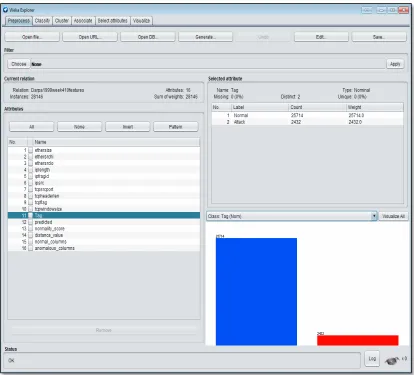Click the Apply filter button
Viewport: 414px width, 375px height.
point(395,64)
